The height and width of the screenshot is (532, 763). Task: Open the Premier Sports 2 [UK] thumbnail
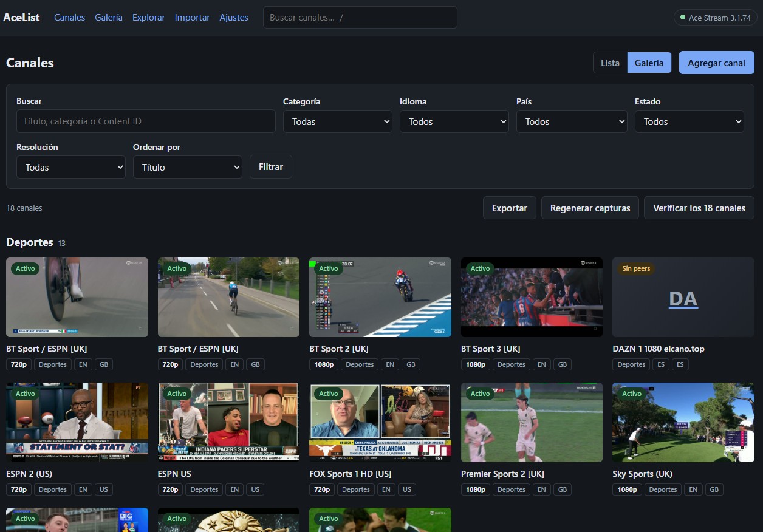click(532, 423)
